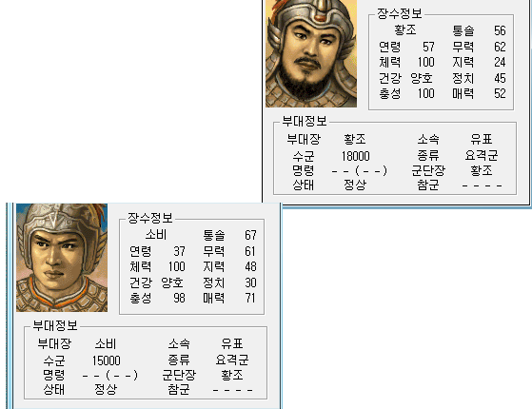Click 황조's 연령 value 57
532x409 pixels.
pos(428,47)
